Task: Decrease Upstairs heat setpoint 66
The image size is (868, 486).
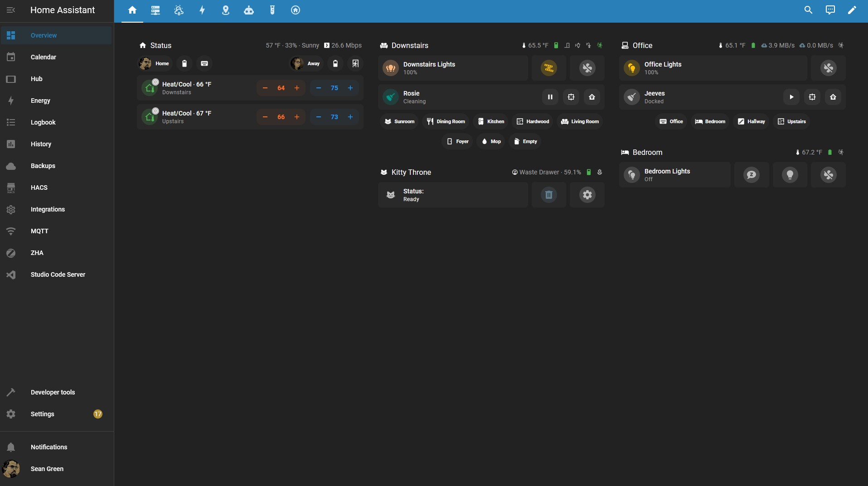Action: coord(265,117)
